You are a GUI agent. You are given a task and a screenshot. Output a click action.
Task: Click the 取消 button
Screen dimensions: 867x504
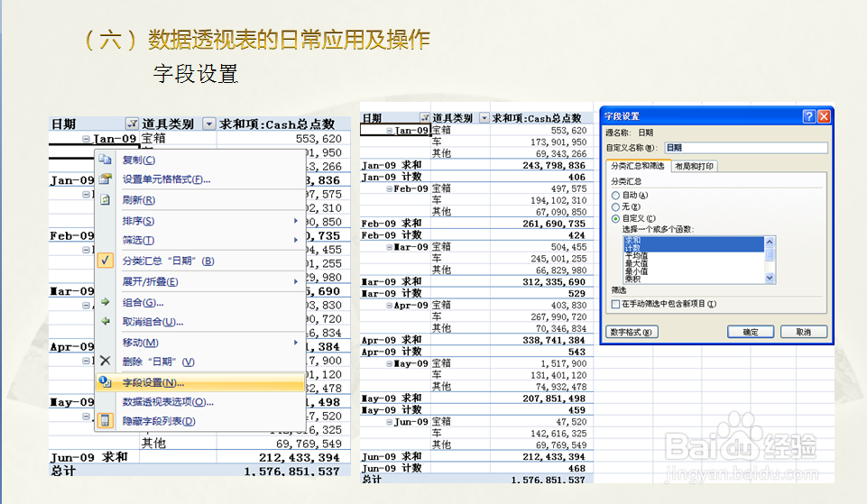(x=804, y=332)
